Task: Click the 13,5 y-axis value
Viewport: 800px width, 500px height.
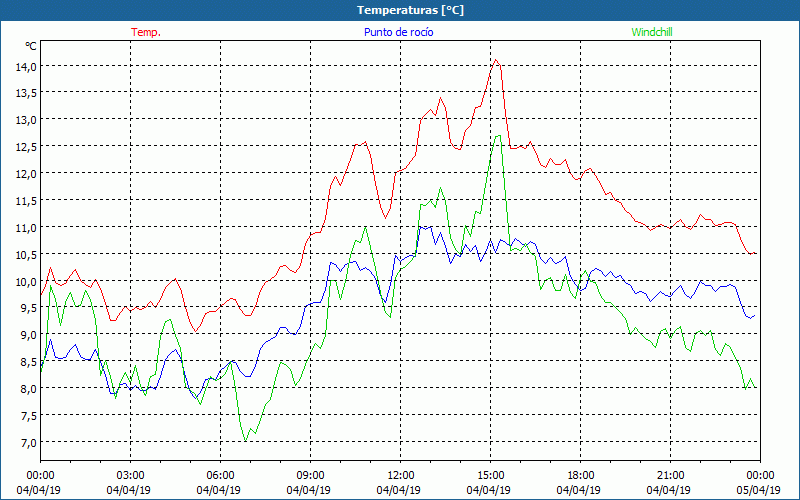Action: click(26, 93)
